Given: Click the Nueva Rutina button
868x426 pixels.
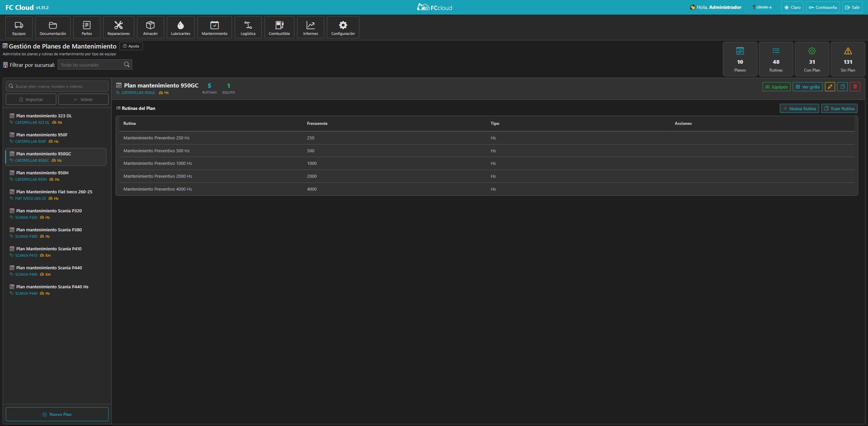Looking at the screenshot, I should (799, 109).
